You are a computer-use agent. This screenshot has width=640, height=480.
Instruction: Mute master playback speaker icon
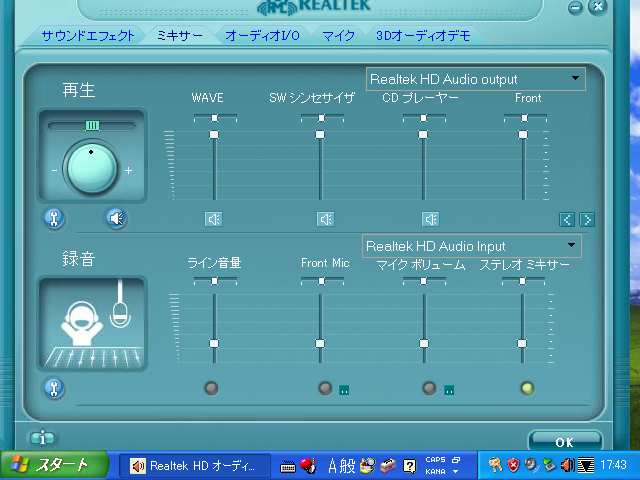(116, 218)
